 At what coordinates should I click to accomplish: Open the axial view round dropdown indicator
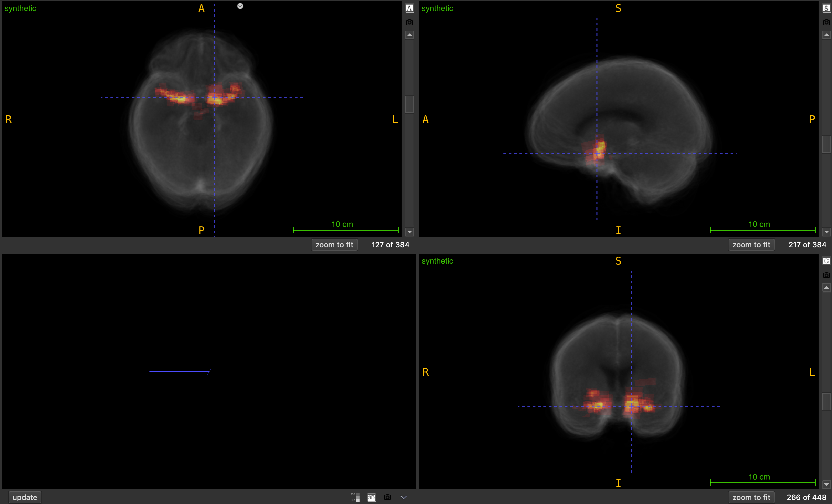point(240,6)
